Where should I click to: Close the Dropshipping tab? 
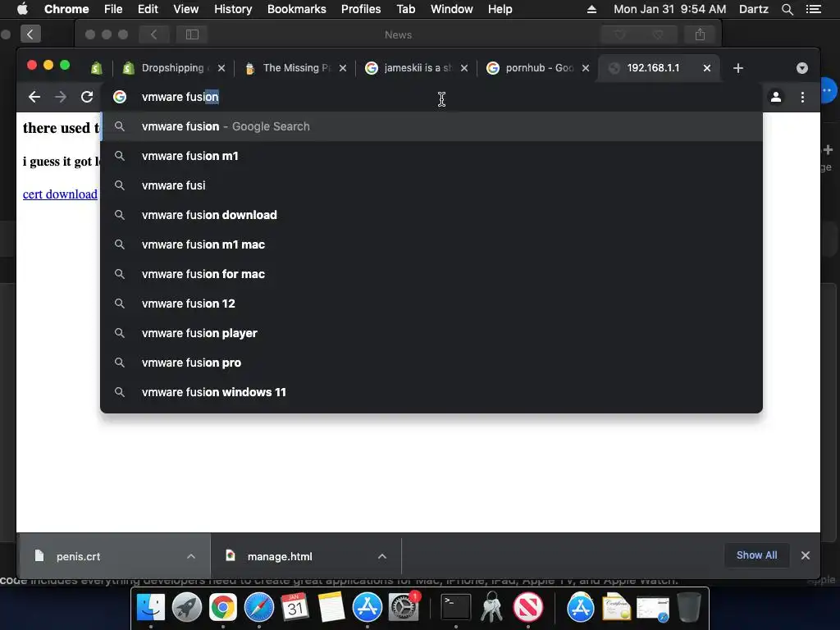tap(221, 68)
